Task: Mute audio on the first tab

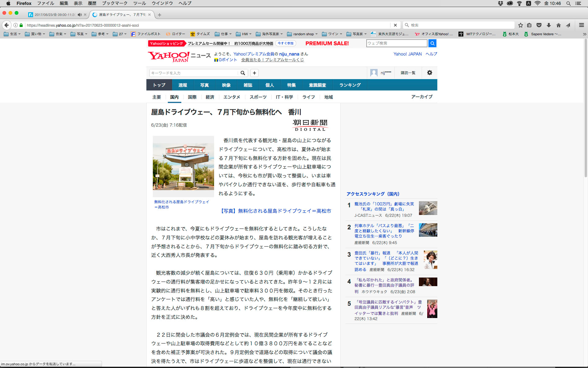Action: [x=80, y=15]
